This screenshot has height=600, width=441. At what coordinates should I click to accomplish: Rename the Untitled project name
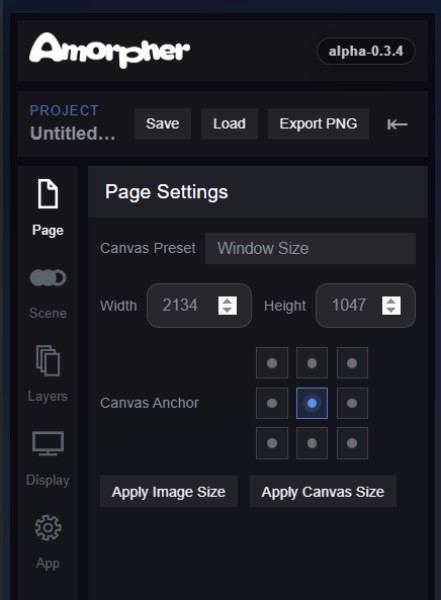pyautogui.click(x=73, y=134)
